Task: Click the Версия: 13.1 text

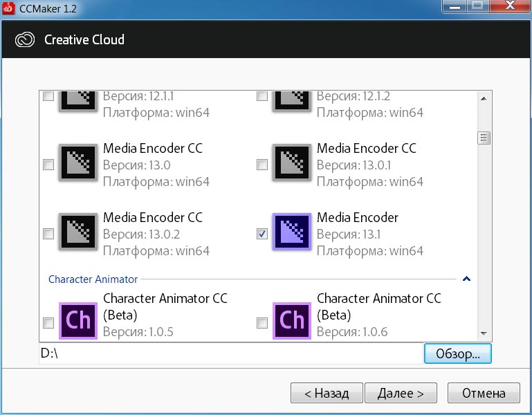Action: click(x=349, y=234)
